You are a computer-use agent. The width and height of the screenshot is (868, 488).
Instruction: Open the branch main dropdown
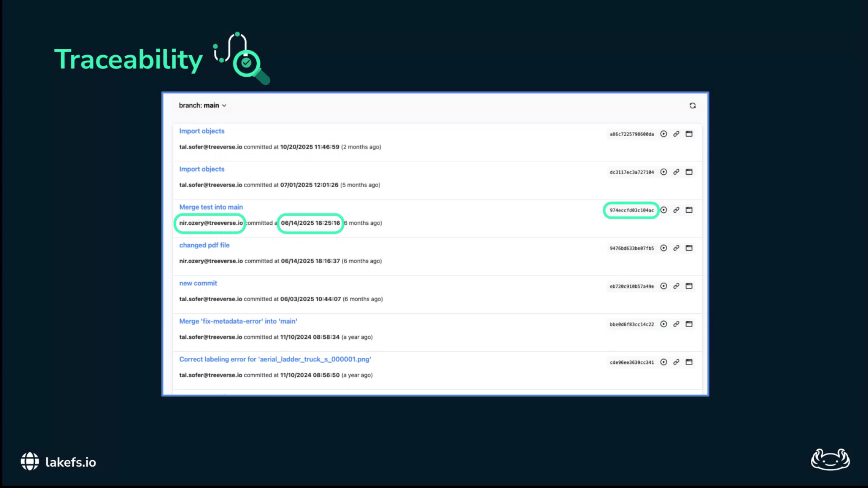tap(202, 105)
